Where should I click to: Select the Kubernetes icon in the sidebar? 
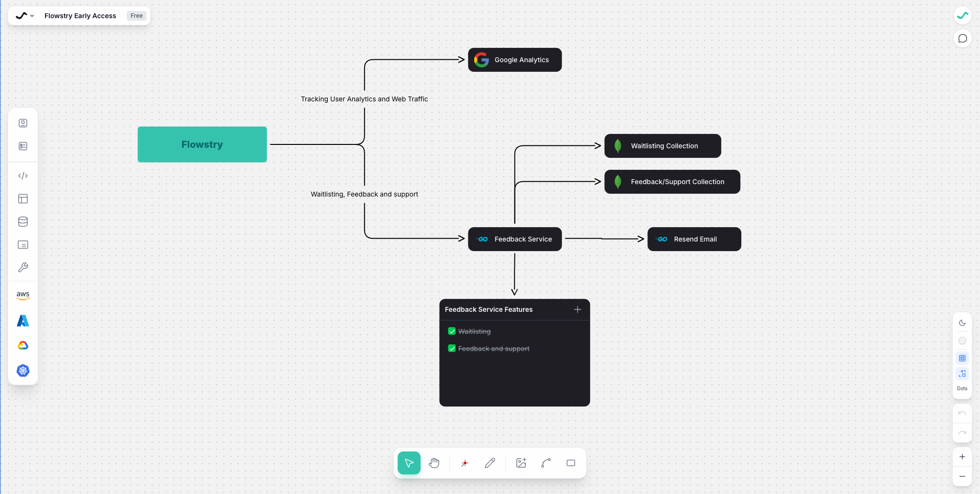coord(23,371)
